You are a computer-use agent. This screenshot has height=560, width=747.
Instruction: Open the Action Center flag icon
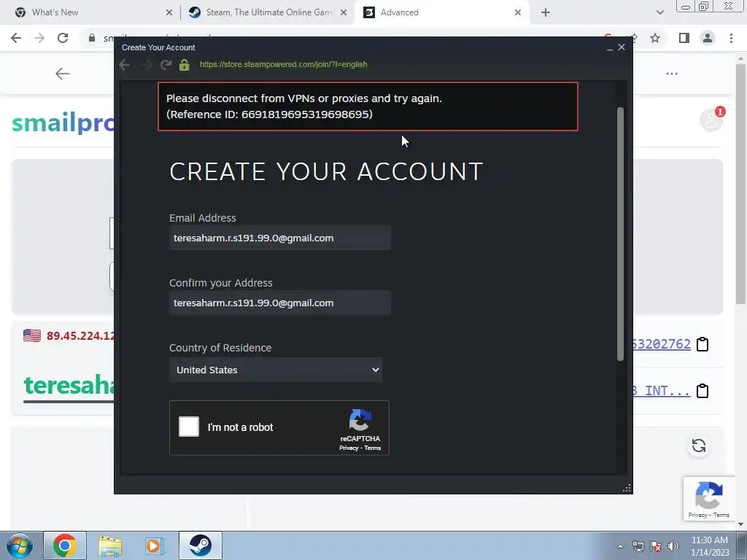coord(656,546)
